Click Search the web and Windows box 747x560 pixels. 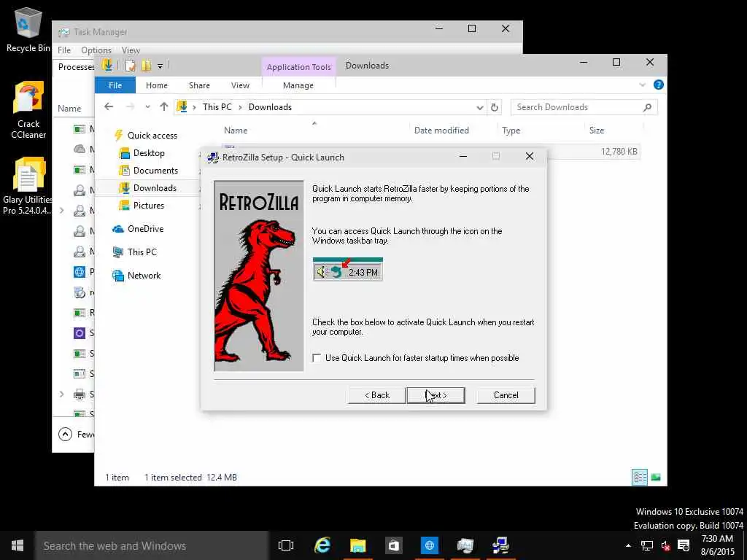(x=152, y=545)
